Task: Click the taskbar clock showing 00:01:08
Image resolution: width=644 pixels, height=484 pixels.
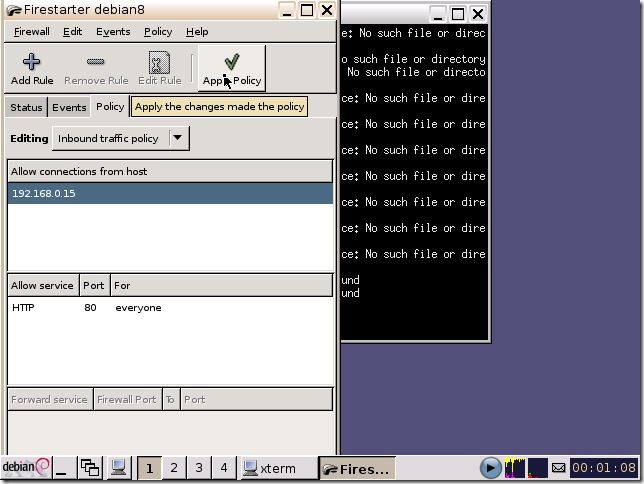Action: click(604, 468)
